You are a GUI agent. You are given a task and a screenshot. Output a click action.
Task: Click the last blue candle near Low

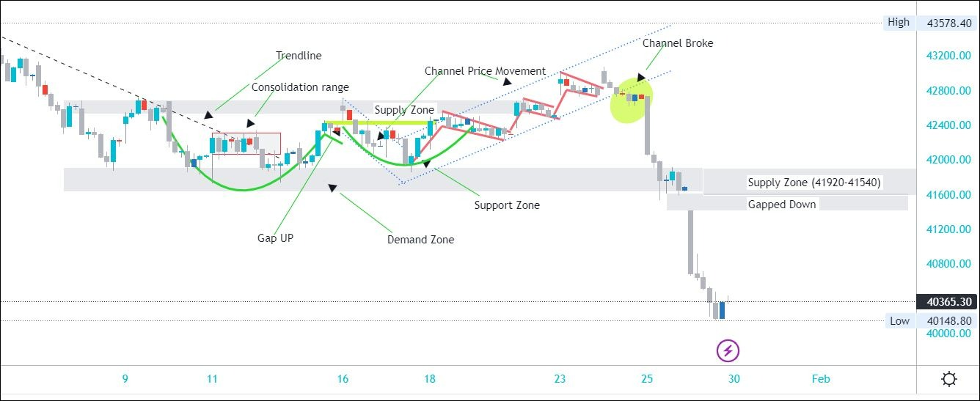point(722,310)
